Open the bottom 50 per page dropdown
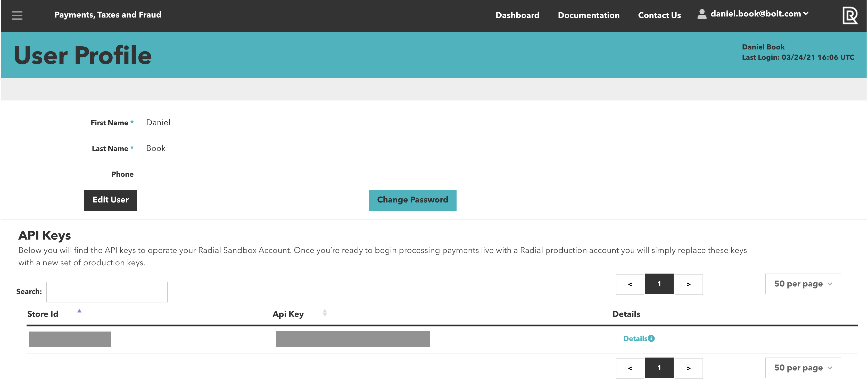 pos(803,368)
